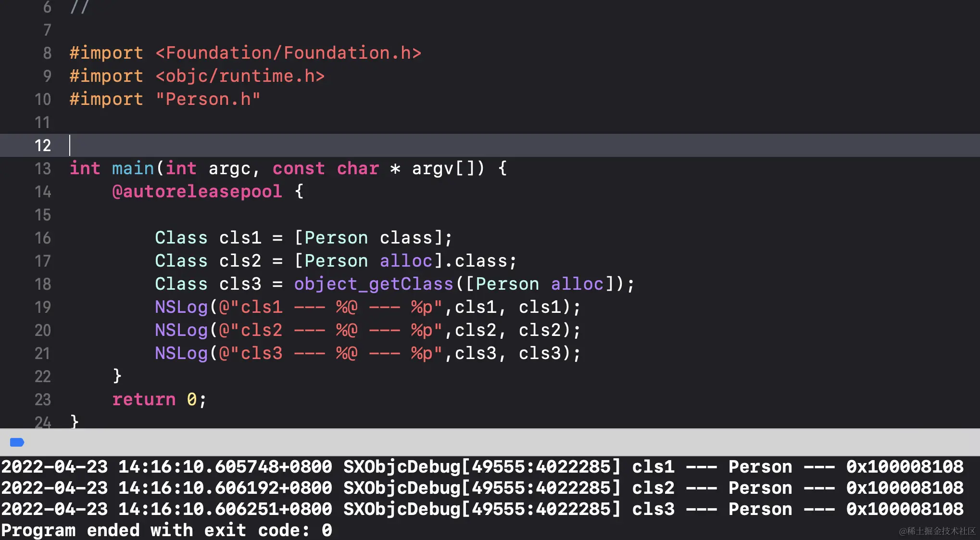Viewport: 980px width, 540px height.
Task: Click line number 19 in gutter
Action: pos(43,307)
